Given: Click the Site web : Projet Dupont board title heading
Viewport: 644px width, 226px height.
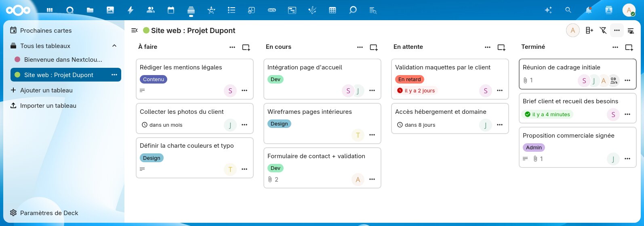Looking at the screenshot, I should pyautogui.click(x=193, y=31).
